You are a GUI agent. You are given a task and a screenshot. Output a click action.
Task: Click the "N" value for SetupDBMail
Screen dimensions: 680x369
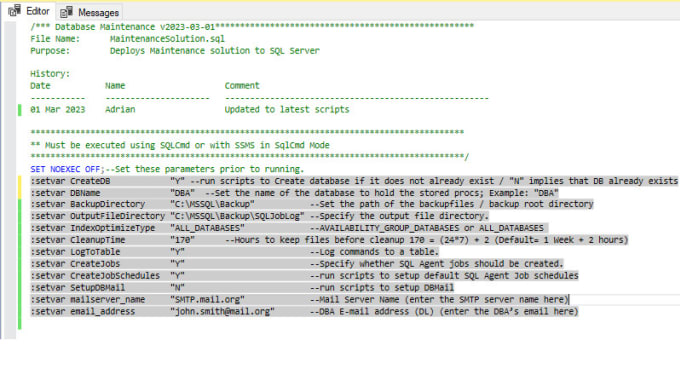(177, 287)
